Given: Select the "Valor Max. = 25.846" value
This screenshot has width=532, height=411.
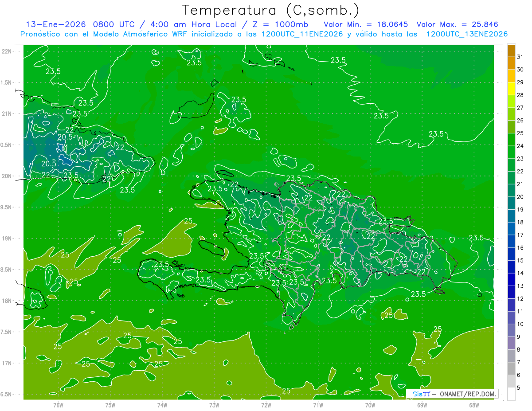Looking at the screenshot, I should [x=457, y=24].
